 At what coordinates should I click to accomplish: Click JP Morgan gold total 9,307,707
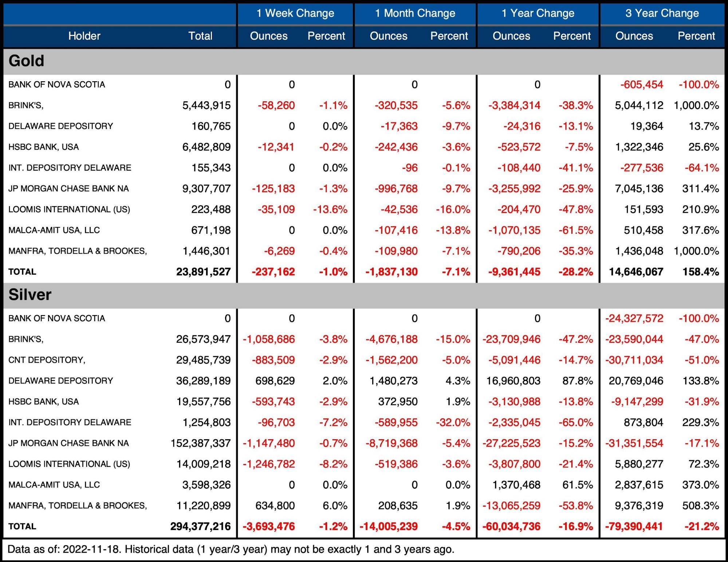206,189
